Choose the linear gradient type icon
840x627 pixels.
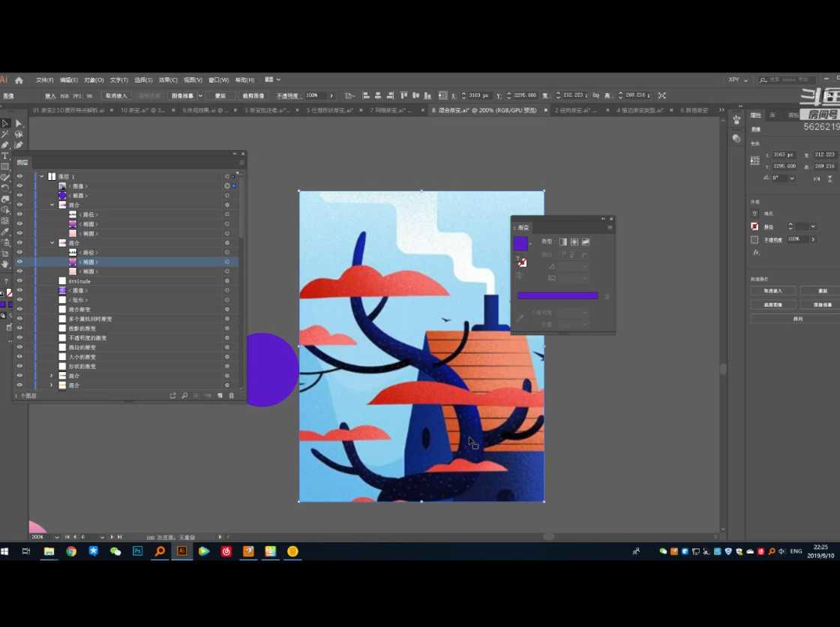[563, 241]
